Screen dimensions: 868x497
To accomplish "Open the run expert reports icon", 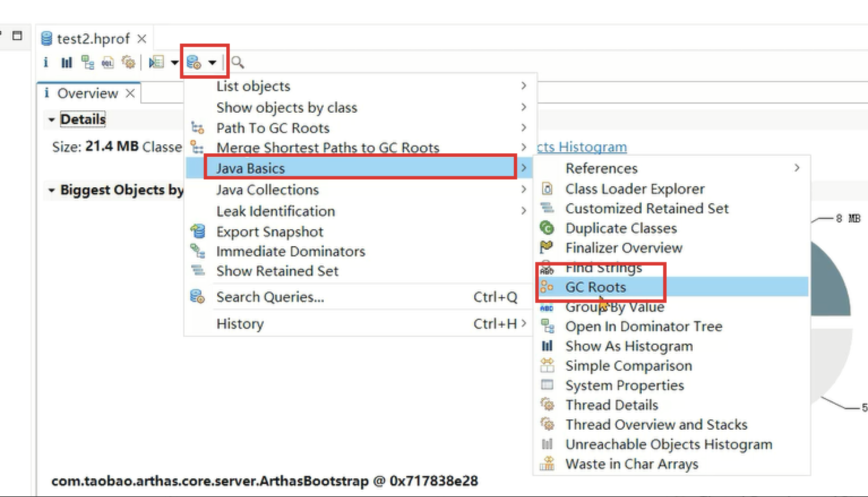I will [x=156, y=62].
